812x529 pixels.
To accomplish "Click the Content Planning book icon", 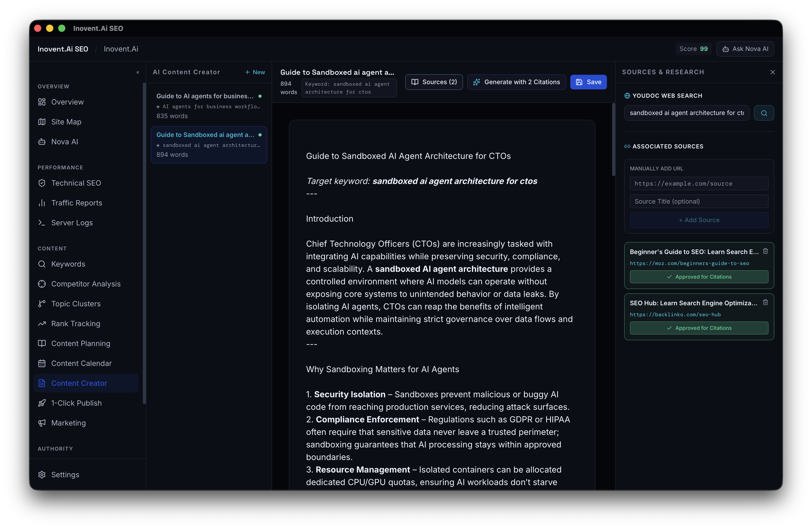I will 42,343.
